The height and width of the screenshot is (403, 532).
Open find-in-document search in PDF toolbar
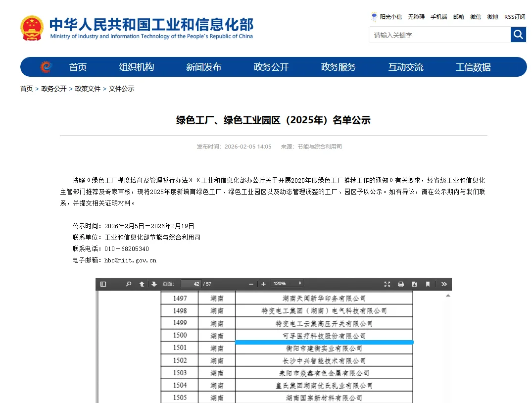point(129,284)
